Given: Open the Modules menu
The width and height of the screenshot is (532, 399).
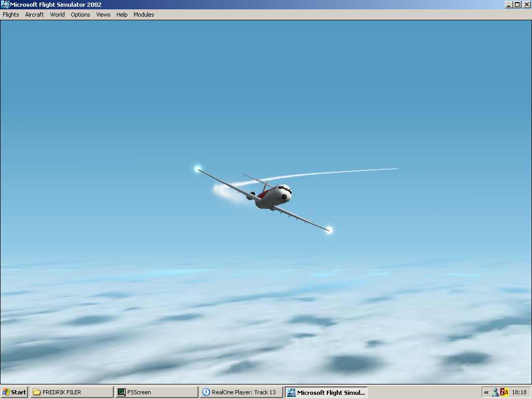Looking at the screenshot, I should 143,15.
